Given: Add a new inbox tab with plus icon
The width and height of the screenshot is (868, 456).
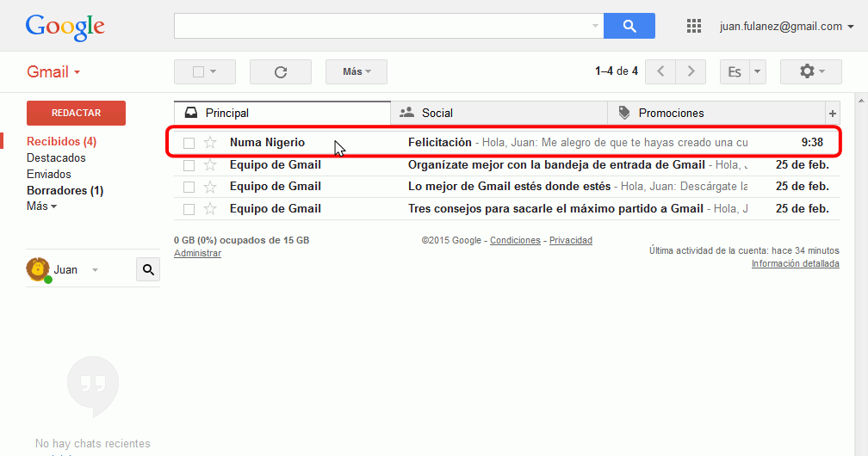Looking at the screenshot, I should click(x=833, y=114).
